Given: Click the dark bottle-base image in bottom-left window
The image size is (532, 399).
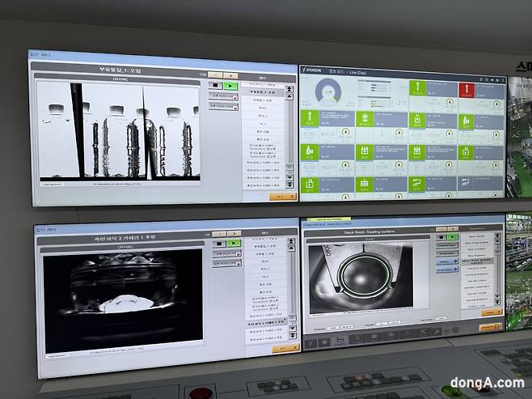Looking at the screenshot, I should [123, 300].
